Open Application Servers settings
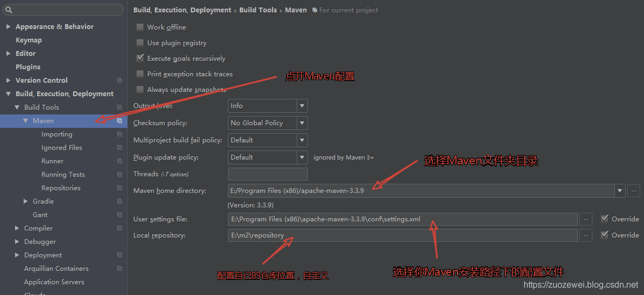 (x=54, y=282)
